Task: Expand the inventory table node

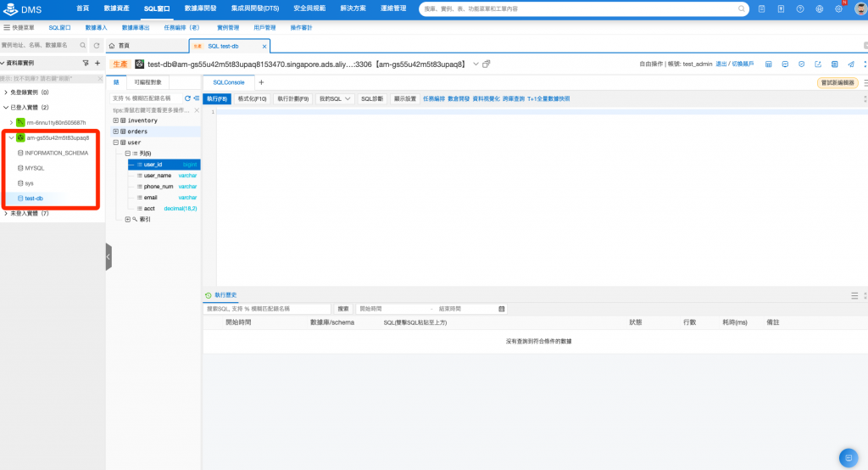Action: 115,120
